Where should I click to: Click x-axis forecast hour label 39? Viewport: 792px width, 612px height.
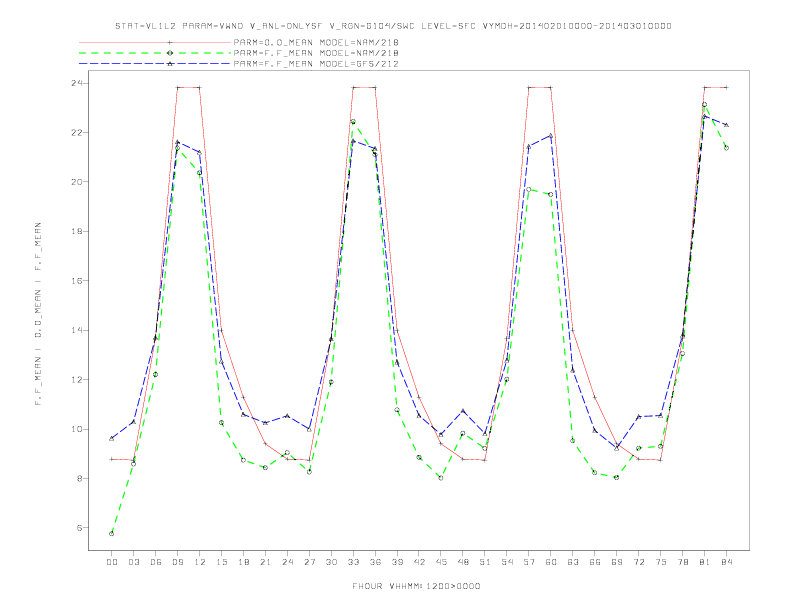point(397,562)
